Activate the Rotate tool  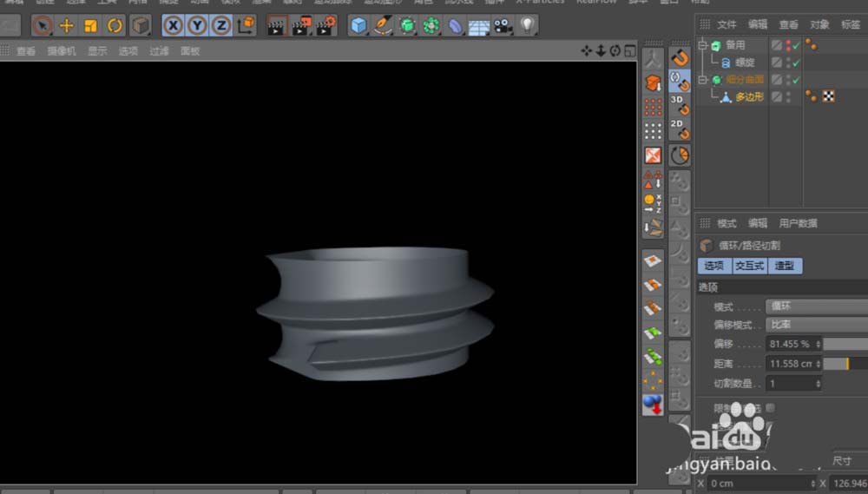click(x=115, y=26)
